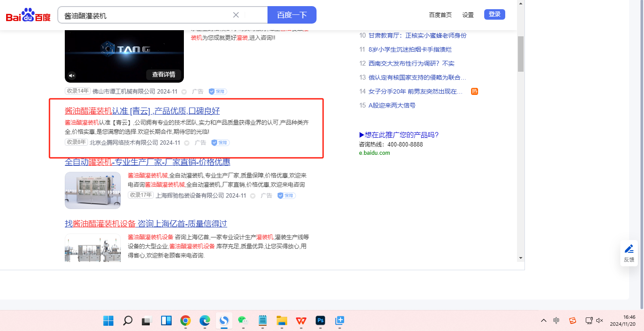Open Photoshop from the Windows taskbar
Viewport: 644px width, 331px height.
pyautogui.click(x=320, y=321)
